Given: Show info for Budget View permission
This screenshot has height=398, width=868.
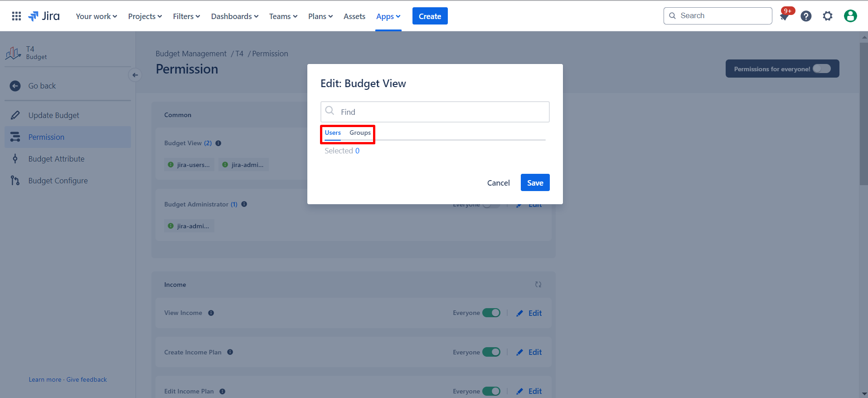Looking at the screenshot, I should point(218,143).
